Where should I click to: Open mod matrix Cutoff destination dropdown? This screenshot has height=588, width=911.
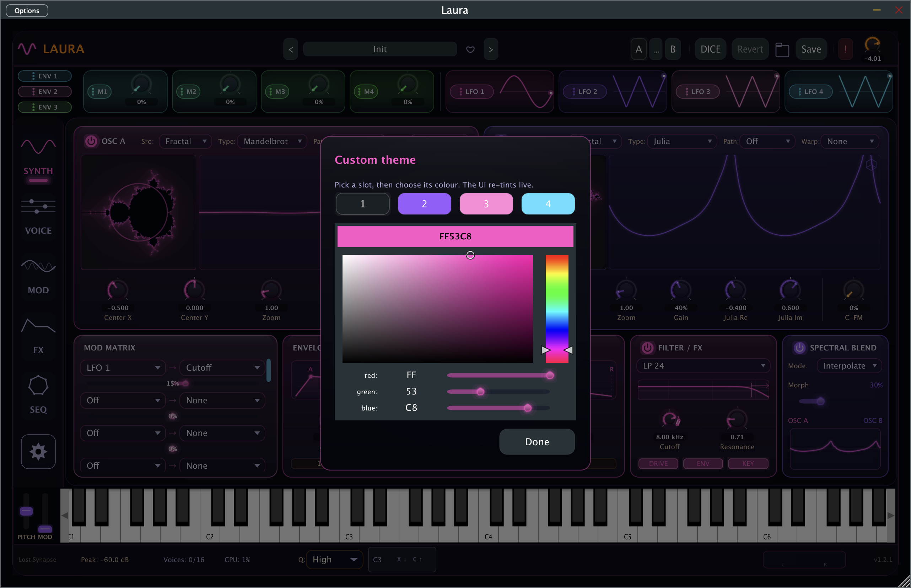click(222, 368)
